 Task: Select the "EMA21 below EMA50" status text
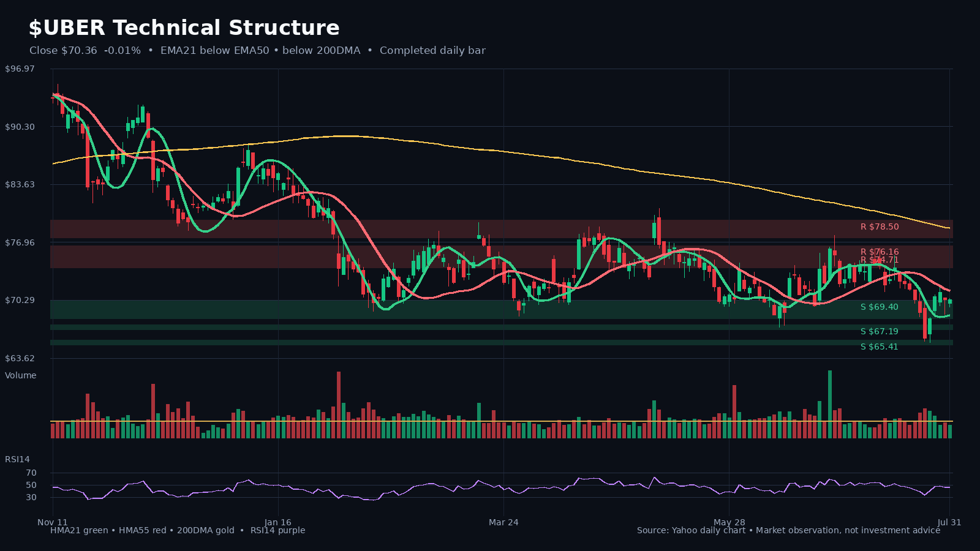click(215, 51)
